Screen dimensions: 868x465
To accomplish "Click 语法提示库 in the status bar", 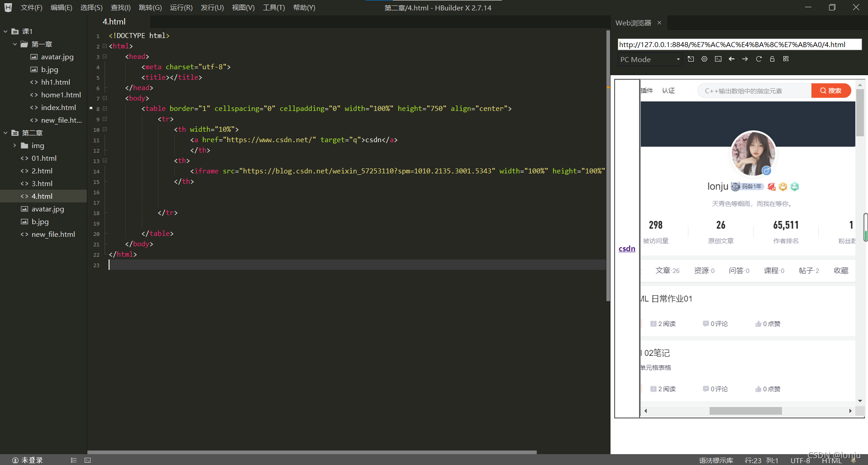I will [716, 460].
